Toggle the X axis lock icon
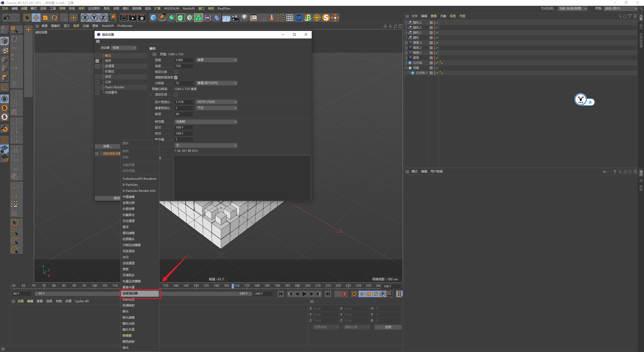 pos(85,18)
